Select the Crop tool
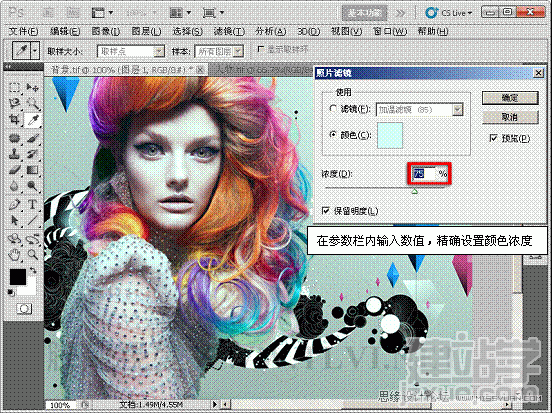The height and width of the screenshot is (413, 552). [14, 120]
